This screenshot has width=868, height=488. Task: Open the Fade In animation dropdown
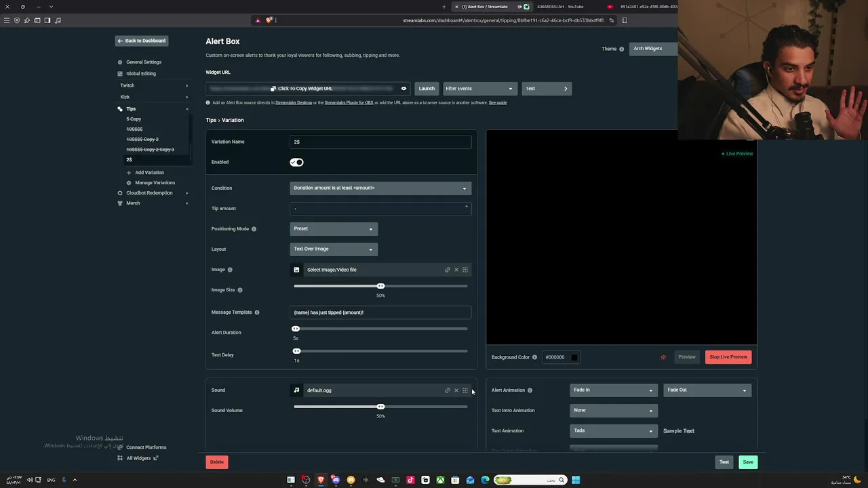(x=614, y=390)
